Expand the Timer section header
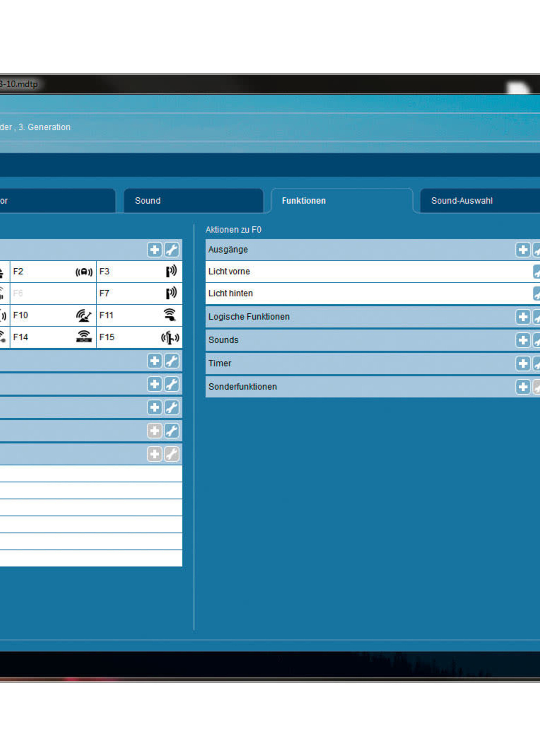Screen dimensions: 540x756 349,363
